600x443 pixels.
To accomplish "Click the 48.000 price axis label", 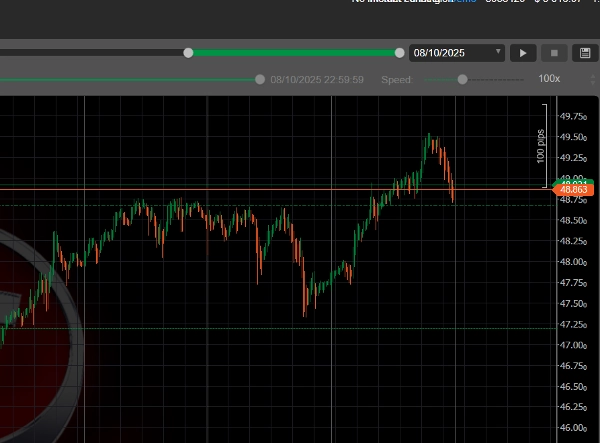I will [x=573, y=262].
